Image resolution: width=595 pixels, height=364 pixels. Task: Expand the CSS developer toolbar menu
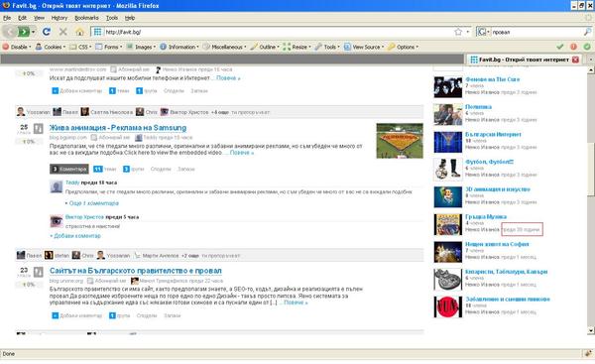tap(81, 47)
